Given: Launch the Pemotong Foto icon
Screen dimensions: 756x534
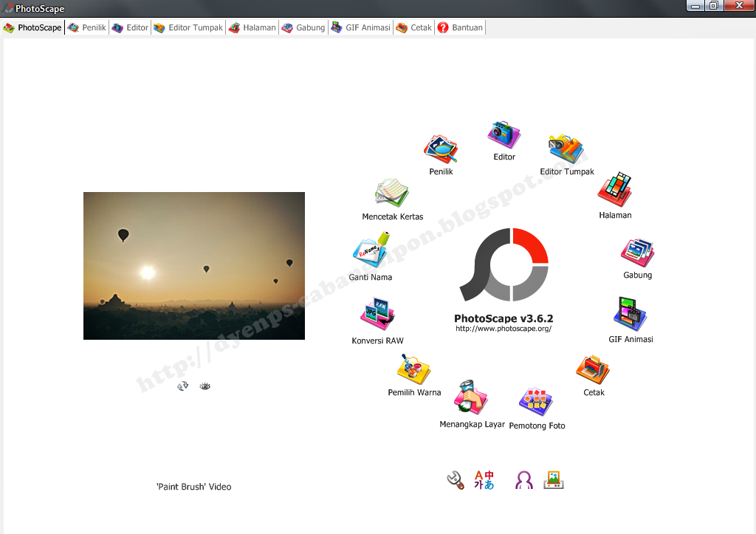Looking at the screenshot, I should (x=536, y=402).
